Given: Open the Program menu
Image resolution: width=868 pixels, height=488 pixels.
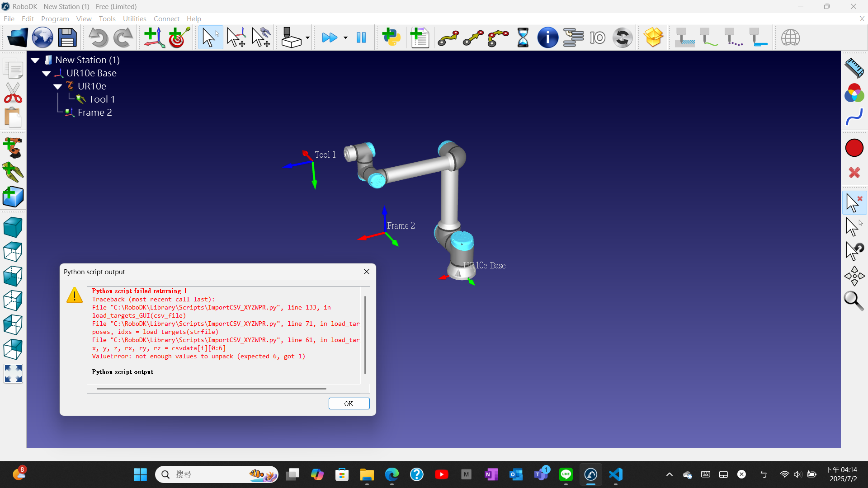Looking at the screenshot, I should (55, 19).
